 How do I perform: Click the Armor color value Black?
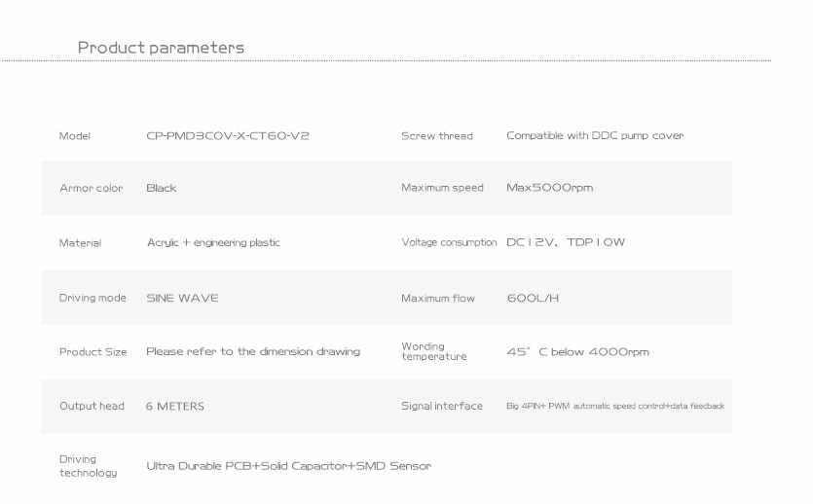161,188
